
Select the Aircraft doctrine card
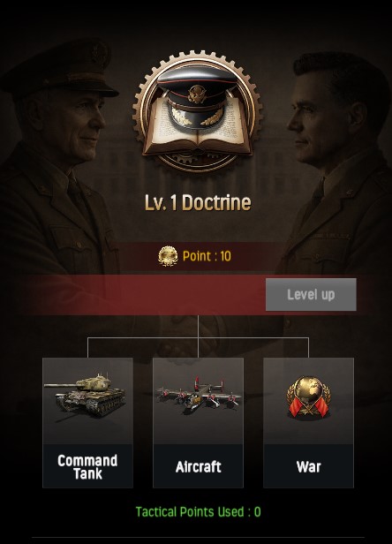[x=198, y=423]
